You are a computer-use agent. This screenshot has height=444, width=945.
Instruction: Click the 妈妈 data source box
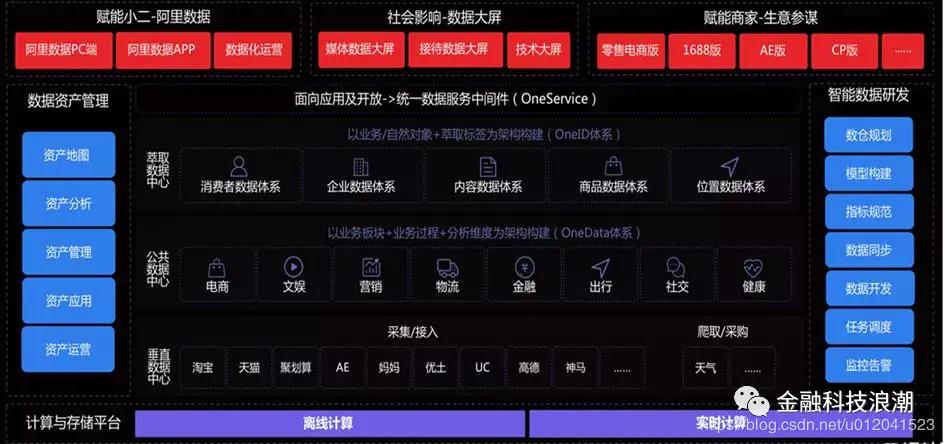coord(389,367)
